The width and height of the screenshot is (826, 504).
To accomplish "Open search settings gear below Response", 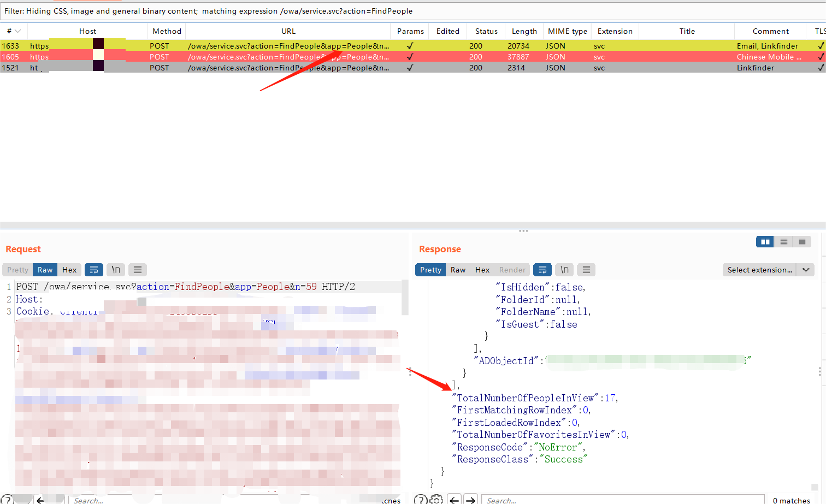I will pos(436,500).
